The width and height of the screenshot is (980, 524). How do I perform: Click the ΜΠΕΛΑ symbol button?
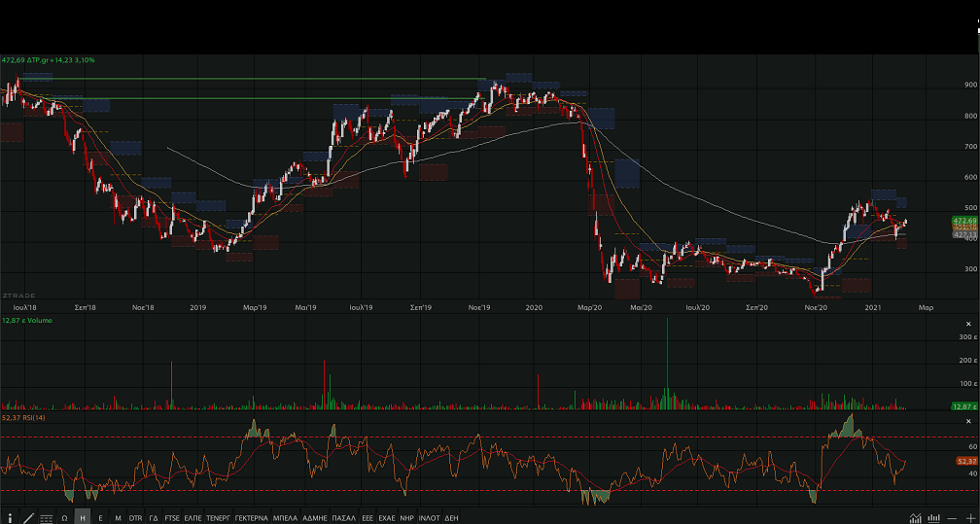[285, 517]
